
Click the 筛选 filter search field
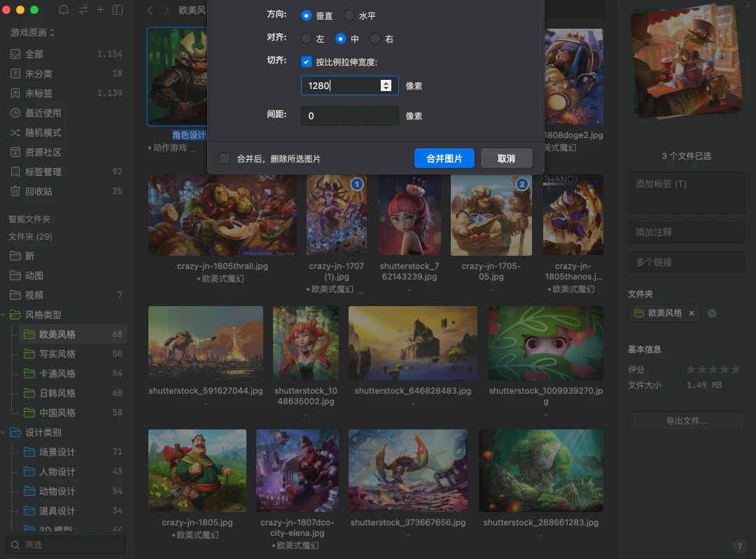(66, 544)
